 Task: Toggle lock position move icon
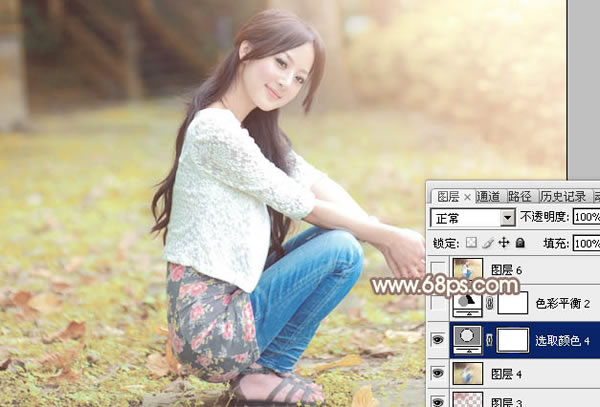click(x=504, y=243)
